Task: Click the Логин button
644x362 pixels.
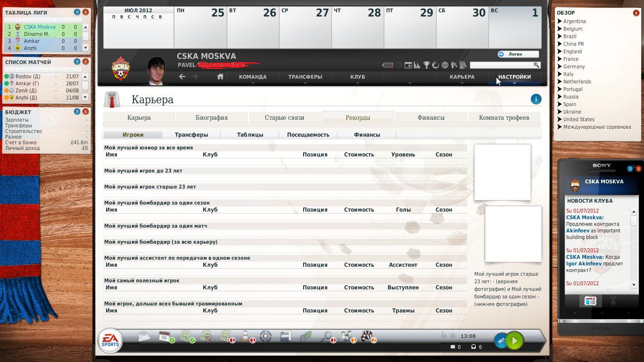Action: pyautogui.click(x=518, y=54)
